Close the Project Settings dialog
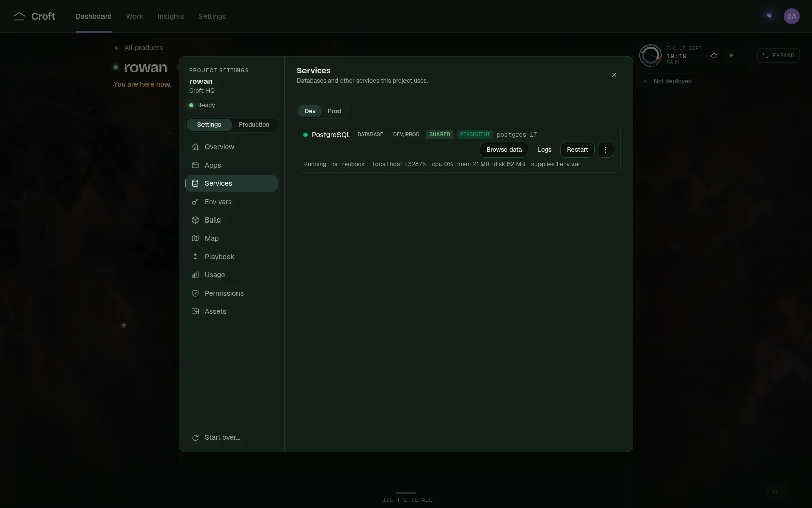 [614, 75]
